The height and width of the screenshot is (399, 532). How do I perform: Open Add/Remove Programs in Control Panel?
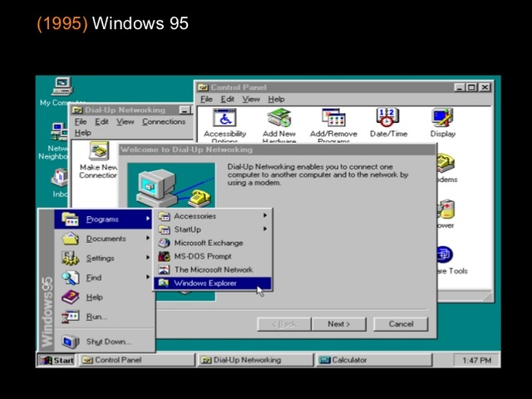click(333, 118)
